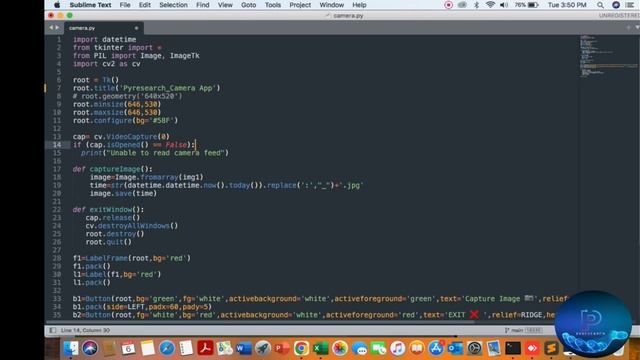640x360 pixels.
Task: Open Spotlight search
Action: (x=600, y=5)
